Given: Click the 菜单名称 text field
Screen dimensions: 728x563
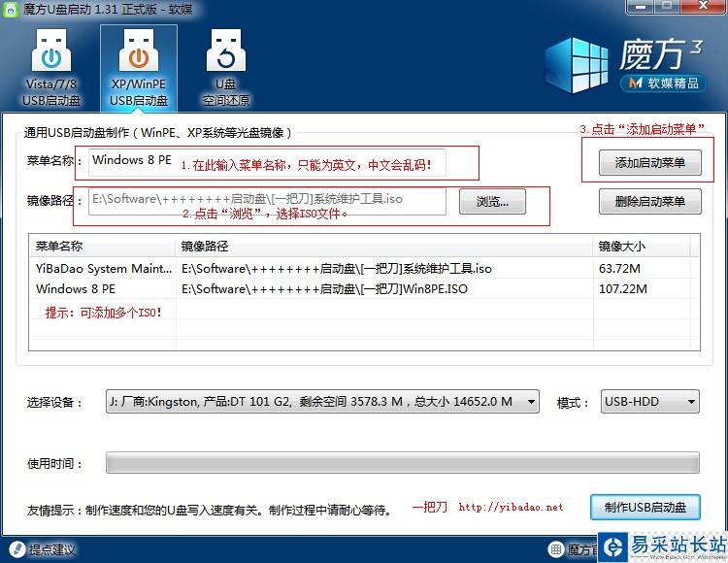Looking at the screenshot, I should (x=267, y=162).
